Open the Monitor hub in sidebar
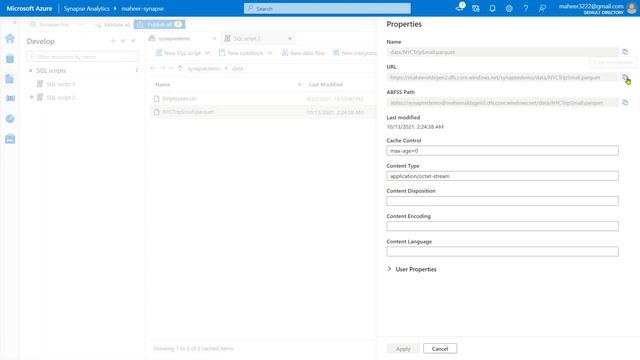640x360 pixels. click(10, 118)
